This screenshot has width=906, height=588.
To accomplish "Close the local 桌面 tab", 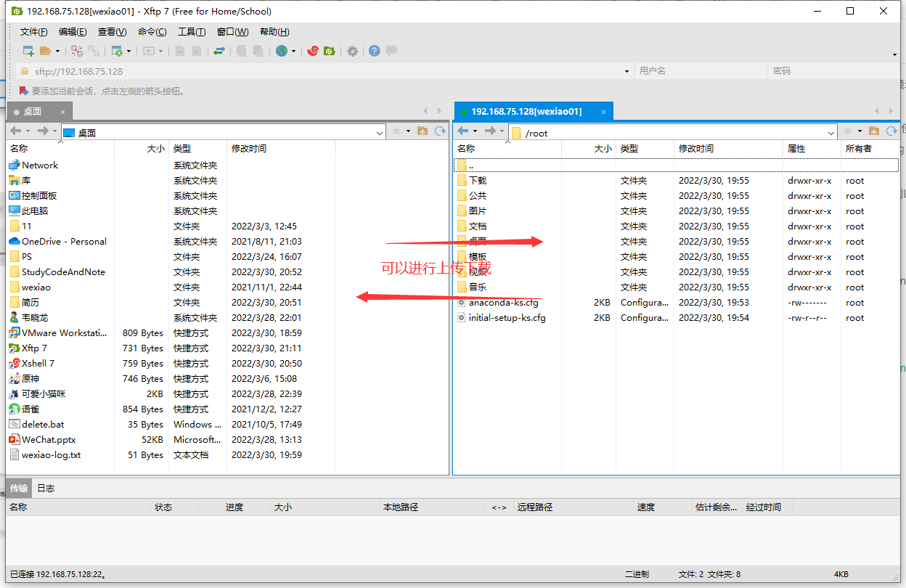I will (x=63, y=112).
